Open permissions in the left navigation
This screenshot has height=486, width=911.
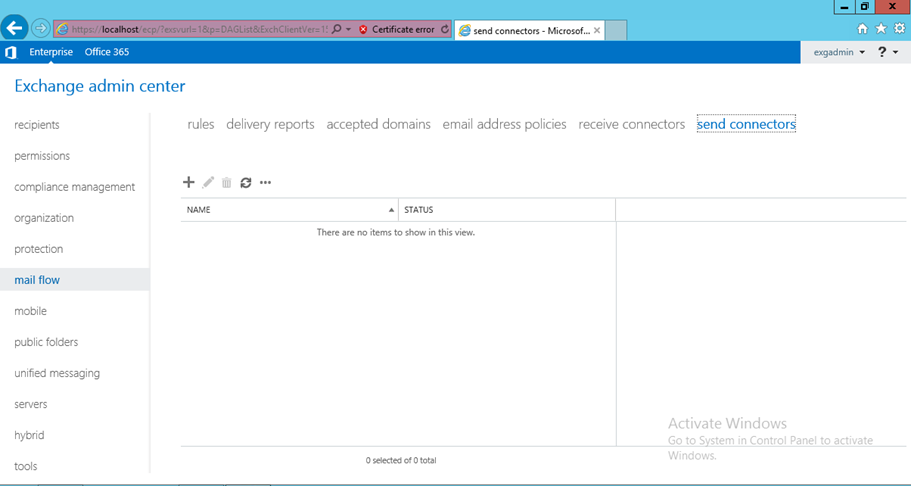pyautogui.click(x=42, y=156)
